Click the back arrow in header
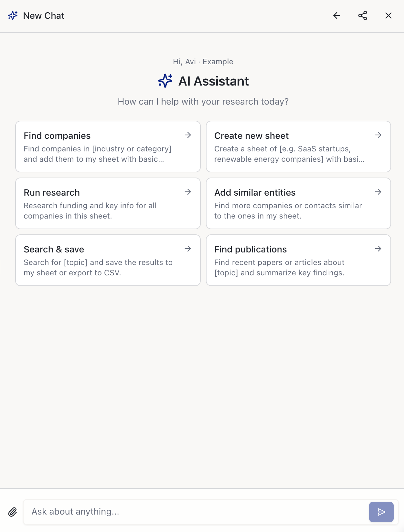This screenshot has width=404, height=532. click(336, 15)
